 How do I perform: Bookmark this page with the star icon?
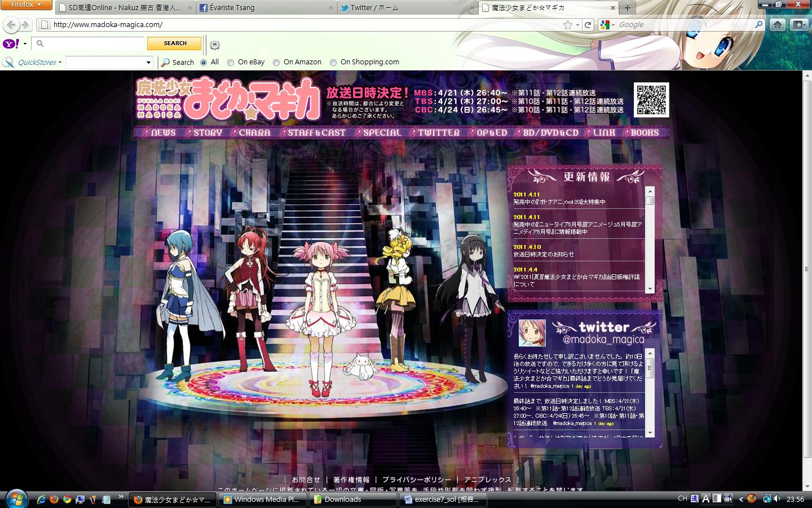click(567, 25)
